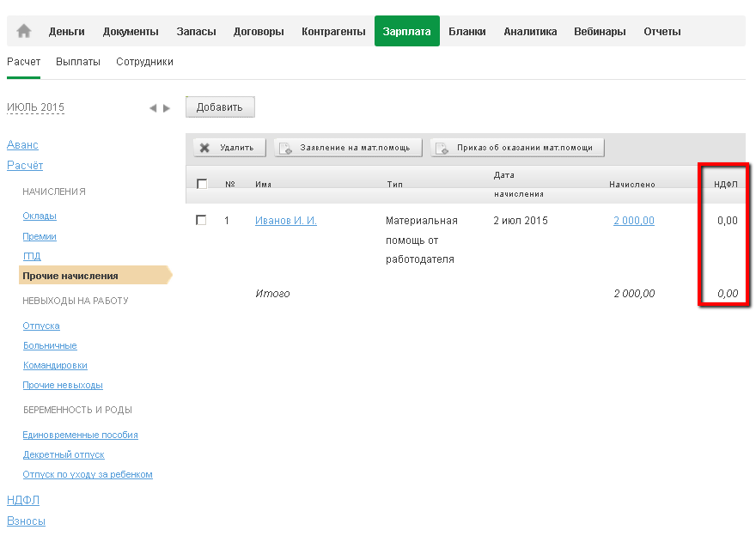The height and width of the screenshot is (536, 756).
Task: Click the Дата начисления column header
Action: (x=519, y=184)
